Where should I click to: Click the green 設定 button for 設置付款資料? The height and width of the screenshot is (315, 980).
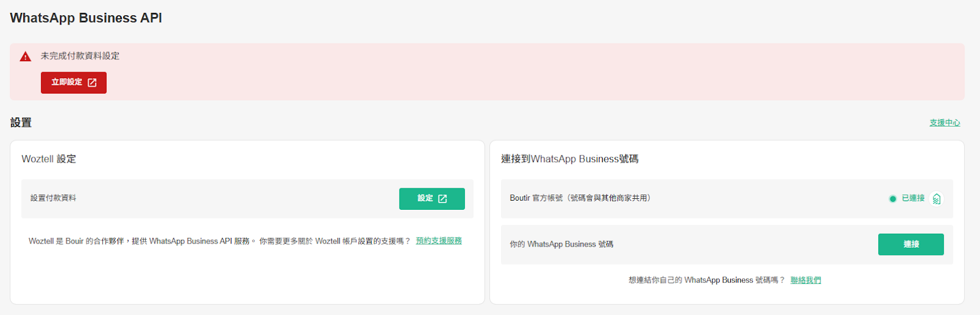coord(432,199)
